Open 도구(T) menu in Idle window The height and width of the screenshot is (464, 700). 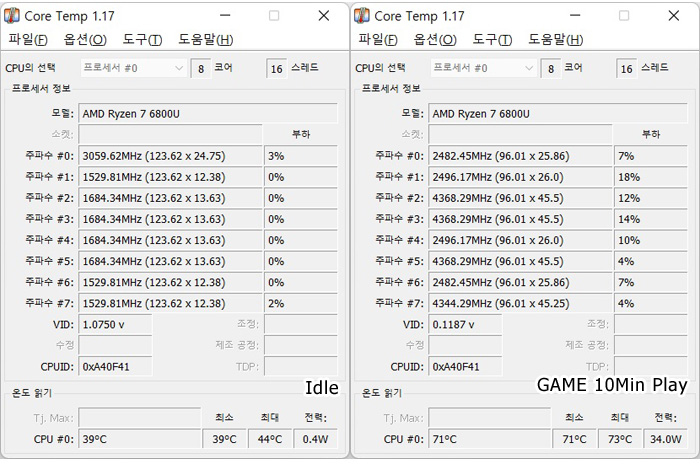pyautogui.click(x=142, y=40)
